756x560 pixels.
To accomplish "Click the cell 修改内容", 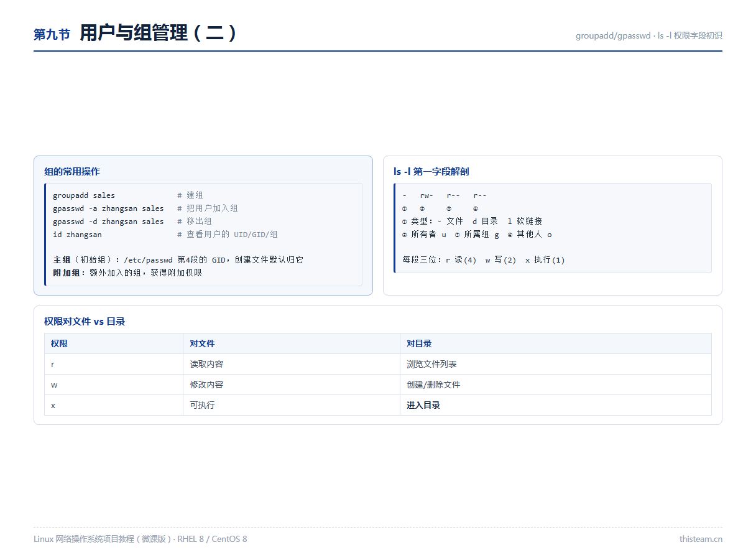I will 292,385.
